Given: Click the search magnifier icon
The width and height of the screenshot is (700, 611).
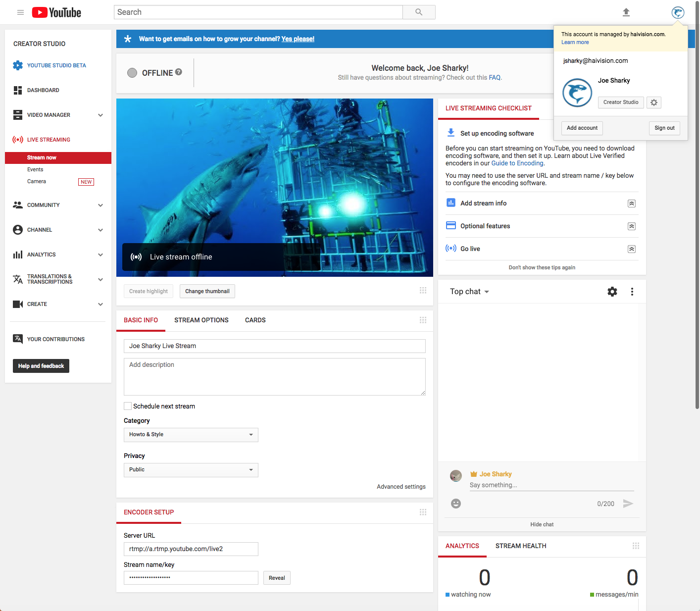Looking at the screenshot, I should point(419,12).
